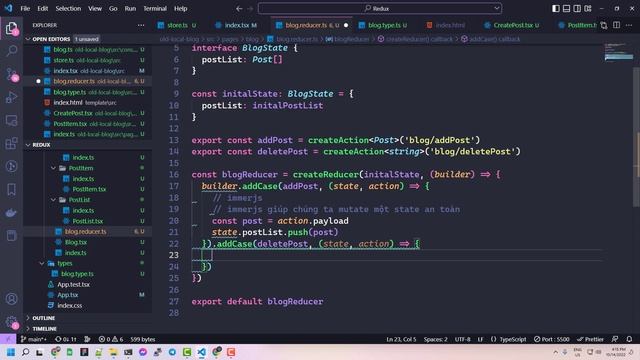Open App.test.tsx in file tree
640x360 pixels.
click(x=73, y=284)
